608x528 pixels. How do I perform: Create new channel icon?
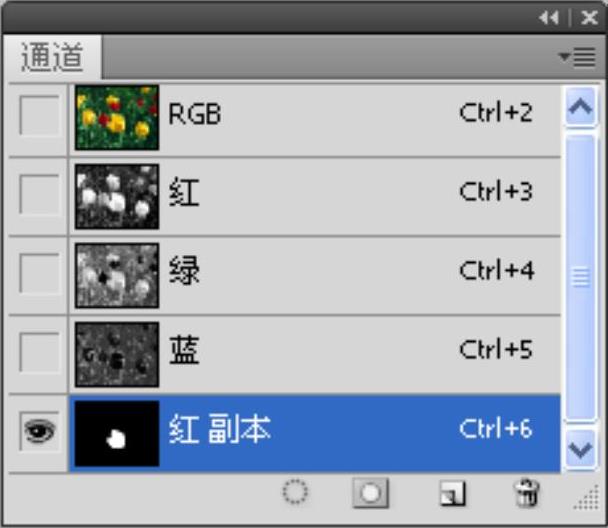pos(453,493)
